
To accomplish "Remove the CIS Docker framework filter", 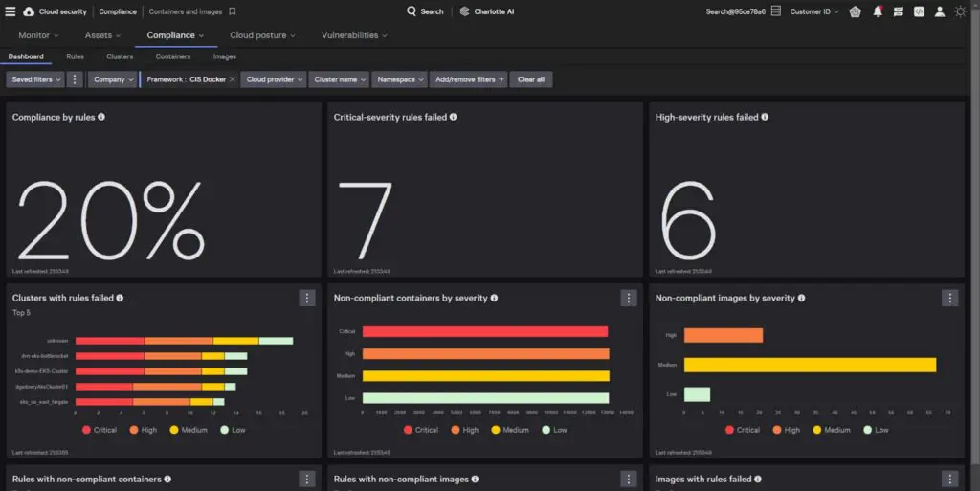I will [232, 79].
